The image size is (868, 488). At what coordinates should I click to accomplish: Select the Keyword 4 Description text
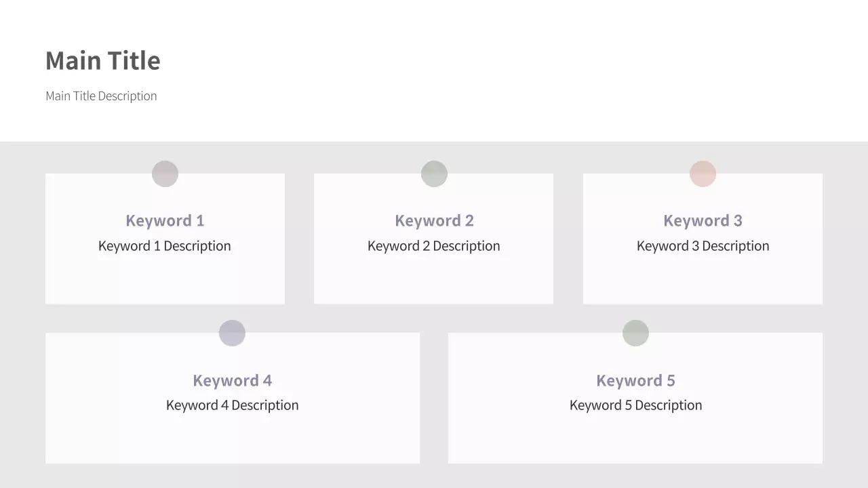click(232, 405)
